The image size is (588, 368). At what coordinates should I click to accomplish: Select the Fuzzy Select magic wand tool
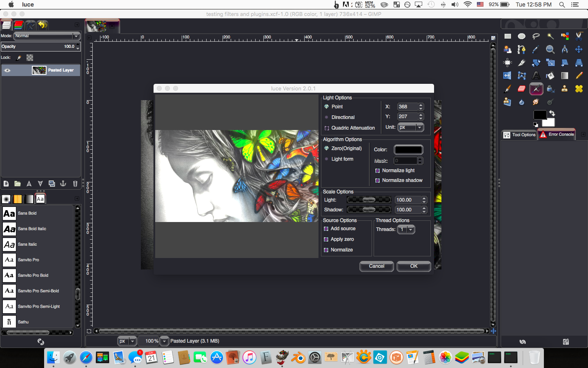550,36
